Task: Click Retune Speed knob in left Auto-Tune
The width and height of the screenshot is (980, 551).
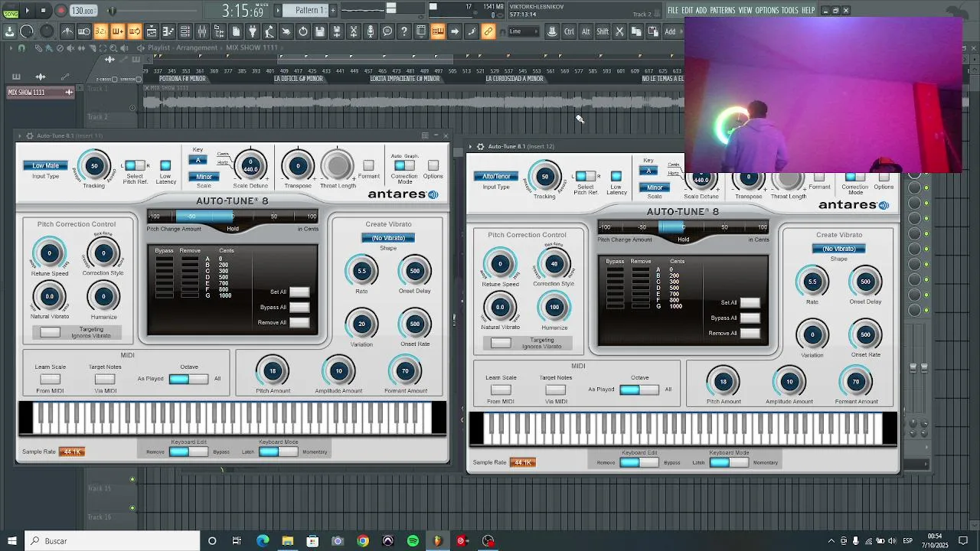Action: point(50,253)
